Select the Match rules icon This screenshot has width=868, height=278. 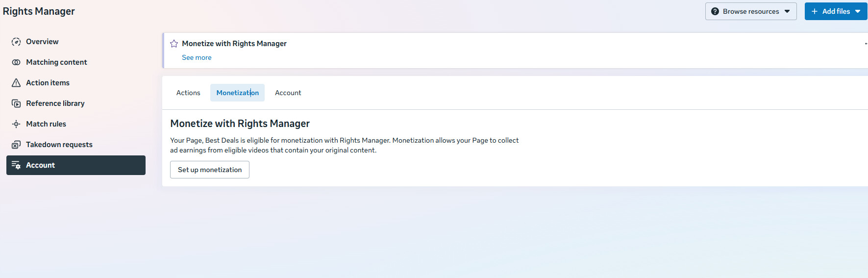tap(16, 124)
